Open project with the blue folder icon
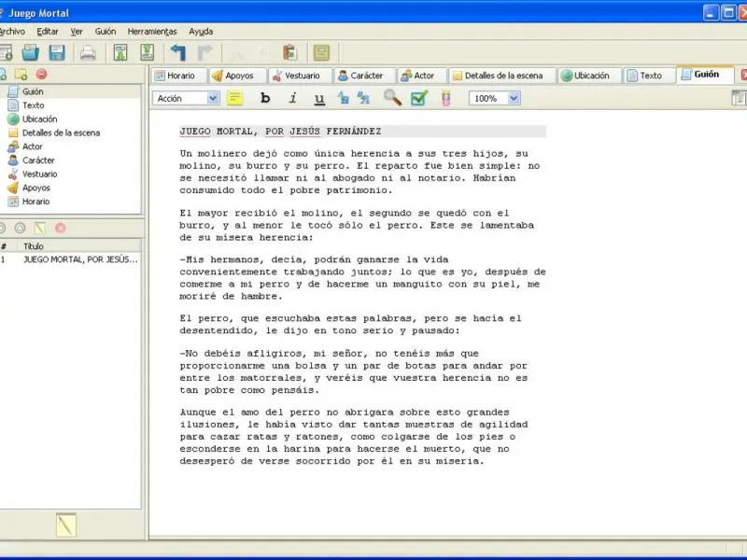Image resolution: width=747 pixels, height=560 pixels. [31, 52]
